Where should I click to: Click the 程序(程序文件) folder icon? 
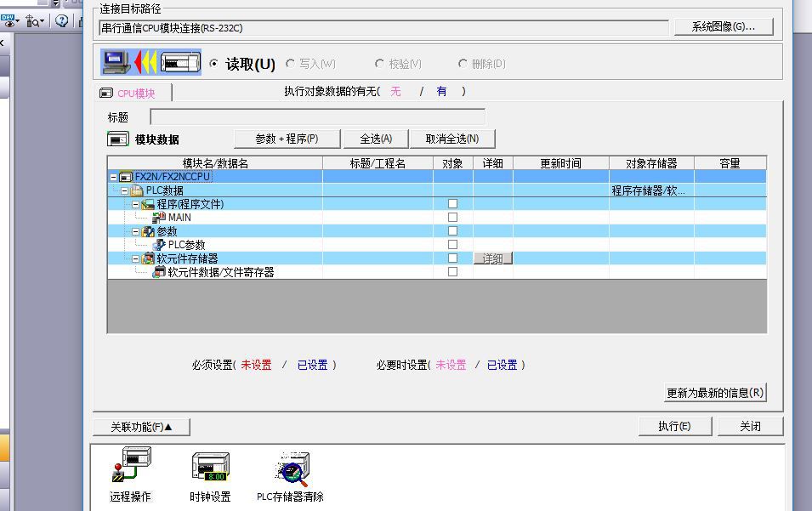[x=148, y=204]
